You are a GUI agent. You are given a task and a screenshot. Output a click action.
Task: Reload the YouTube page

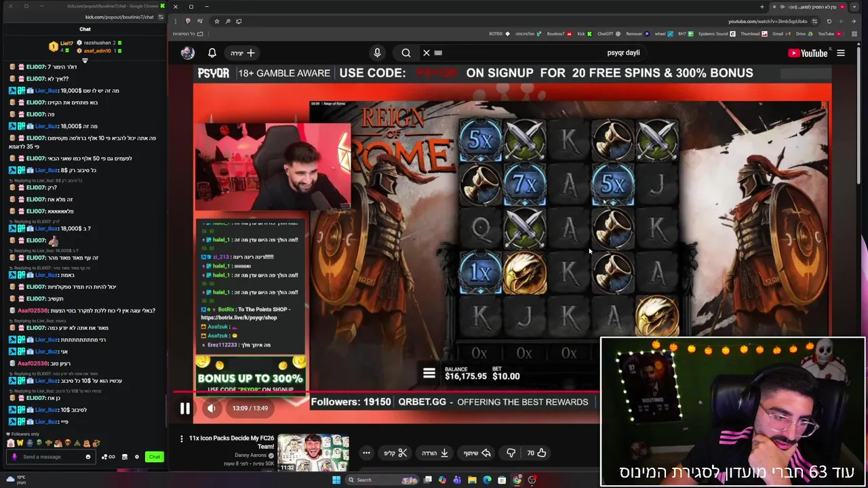tap(829, 21)
